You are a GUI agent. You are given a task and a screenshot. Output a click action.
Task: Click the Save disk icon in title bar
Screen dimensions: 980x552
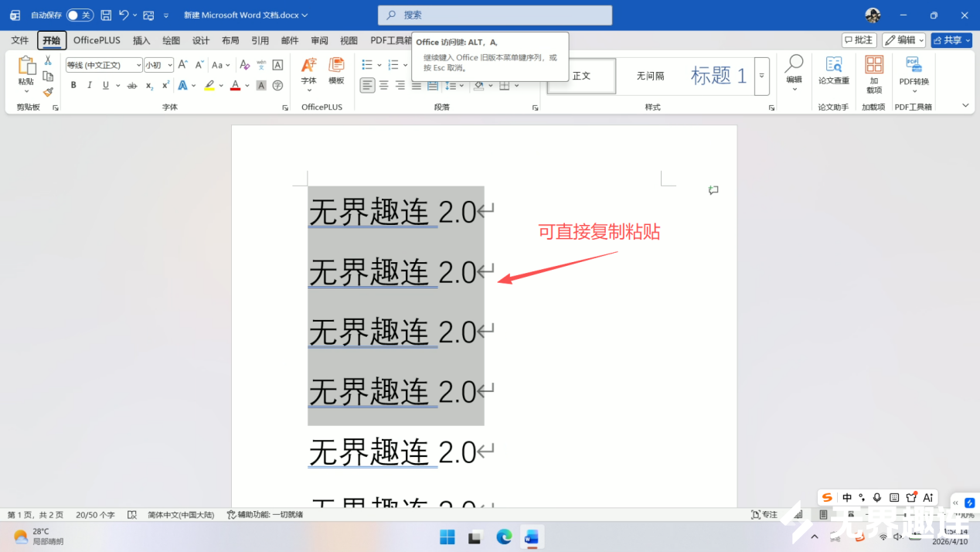tap(106, 15)
